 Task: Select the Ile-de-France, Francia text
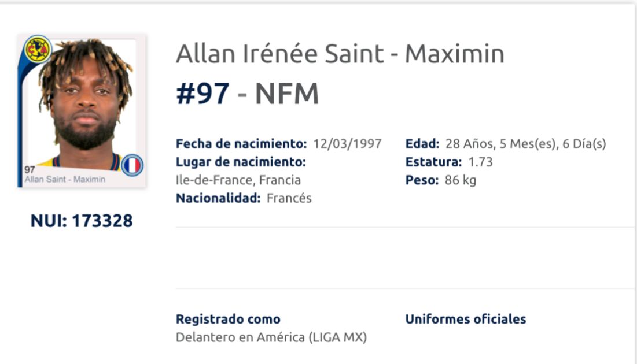coord(238,180)
